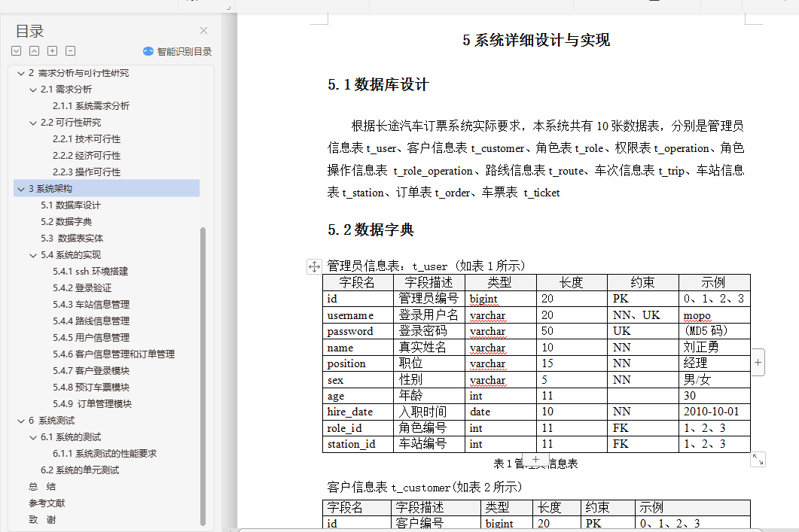Click the first outline icon under 目录 title
This screenshot has height=532, width=799.
pos(17,51)
